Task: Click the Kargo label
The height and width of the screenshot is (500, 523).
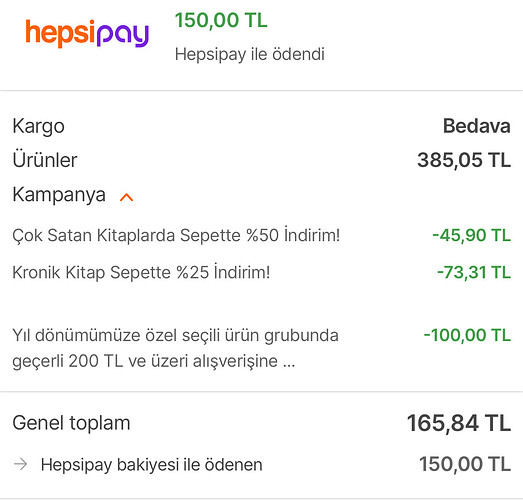Action: coord(38,127)
